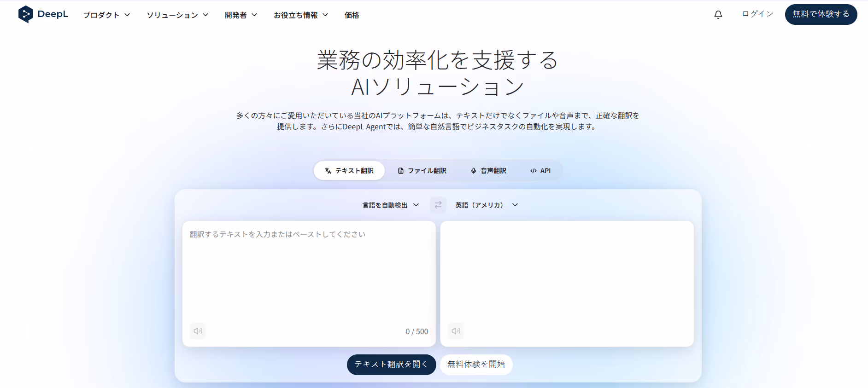Viewport: 868px width, 388px height.
Task: Click the translation output panel
Action: (x=567, y=284)
